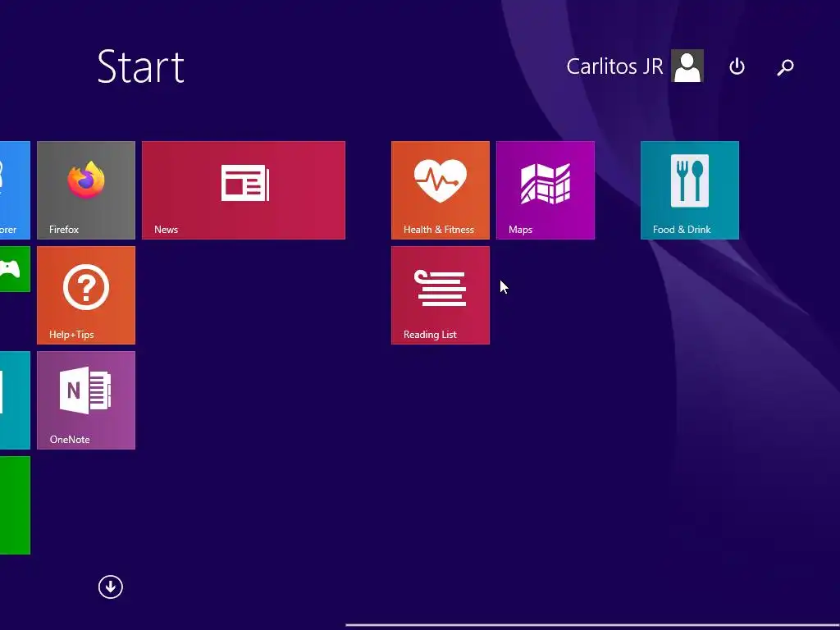Open the Carlitos JR user name menu

tap(614, 66)
